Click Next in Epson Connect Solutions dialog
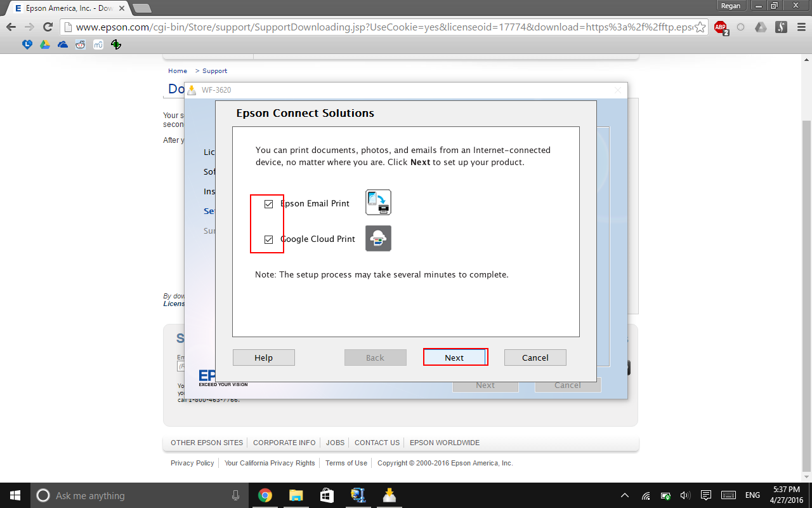This screenshot has width=812, height=508. 454,358
